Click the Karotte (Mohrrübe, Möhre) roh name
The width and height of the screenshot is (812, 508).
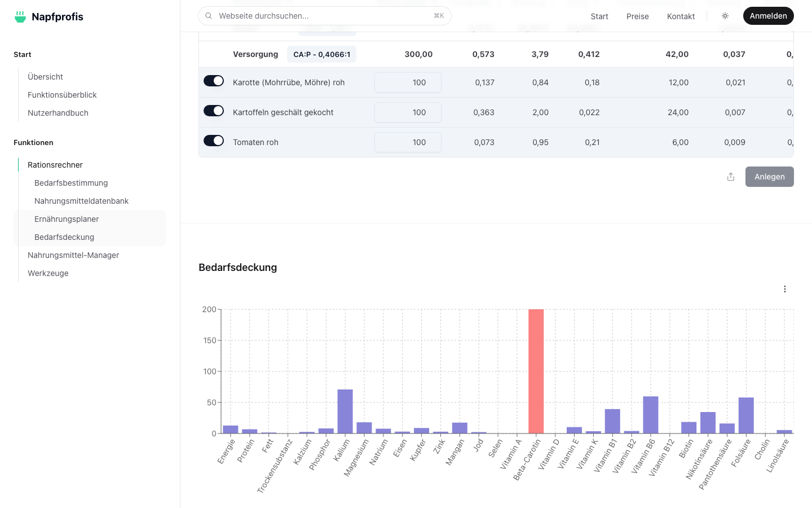(x=289, y=82)
